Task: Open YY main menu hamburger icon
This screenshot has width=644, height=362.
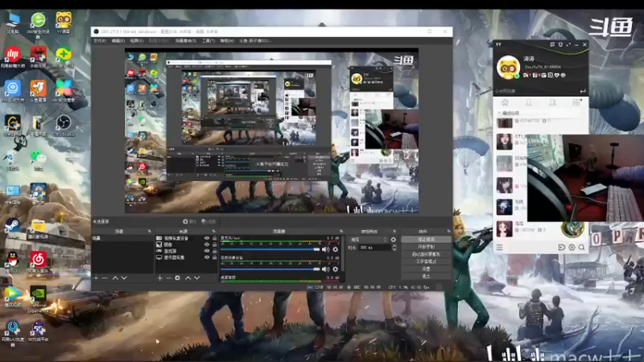Action: [x=499, y=247]
